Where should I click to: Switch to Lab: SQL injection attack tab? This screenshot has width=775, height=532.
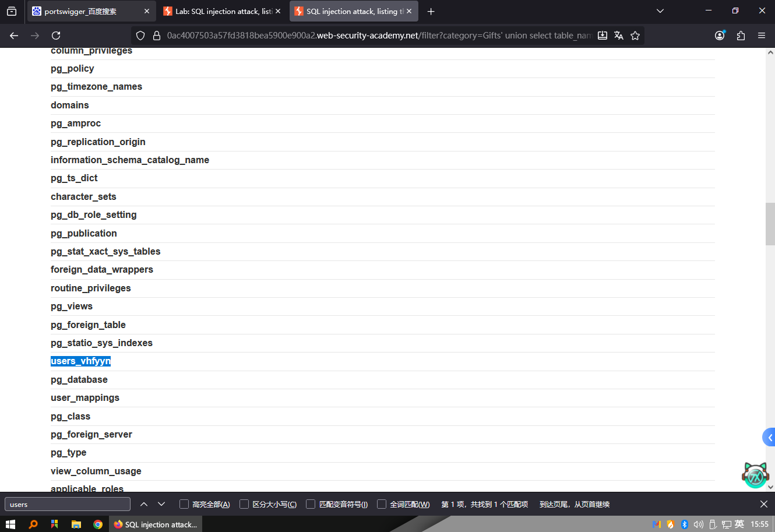tap(223, 11)
